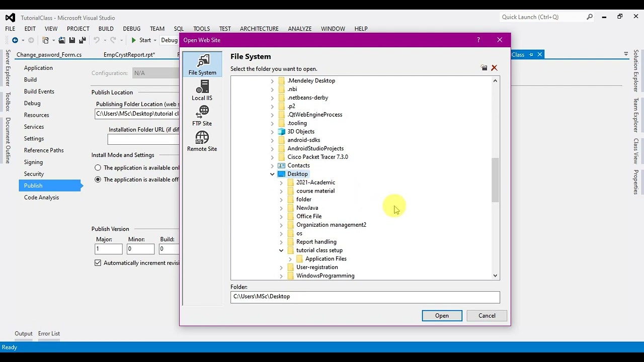Click the Undo toolbar icon
This screenshot has height=362, width=644.
point(96,40)
